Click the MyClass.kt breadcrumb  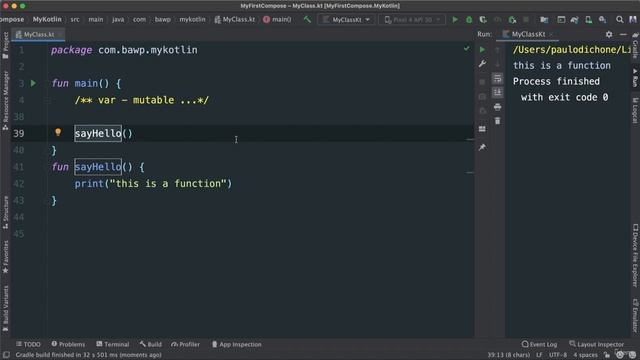[235, 19]
